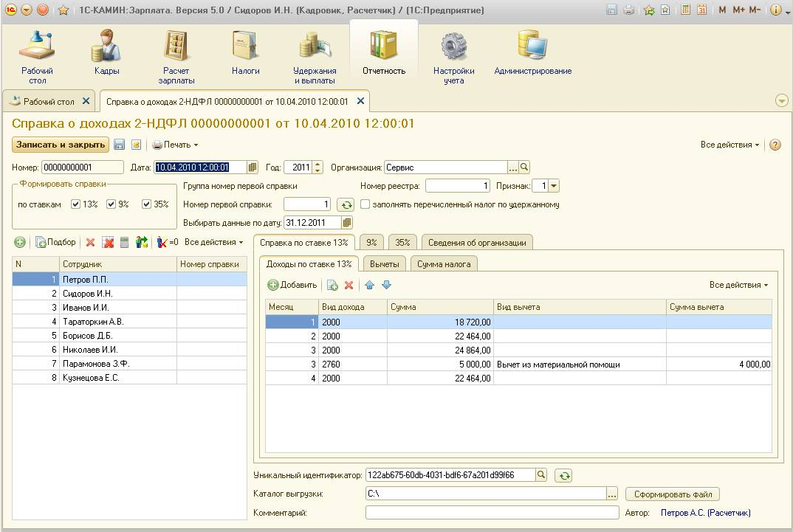
Task: Click the save diskette icon
Action: pyautogui.click(x=120, y=145)
